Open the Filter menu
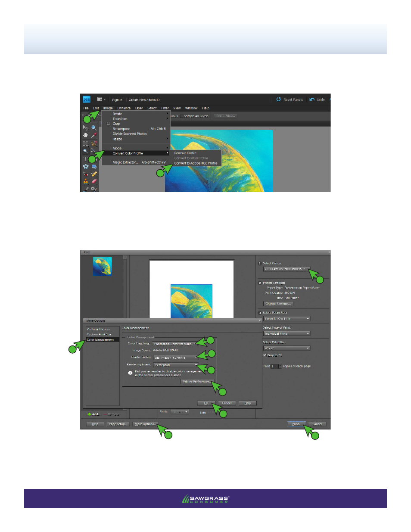The height and width of the screenshot is (532, 411). click(165, 108)
